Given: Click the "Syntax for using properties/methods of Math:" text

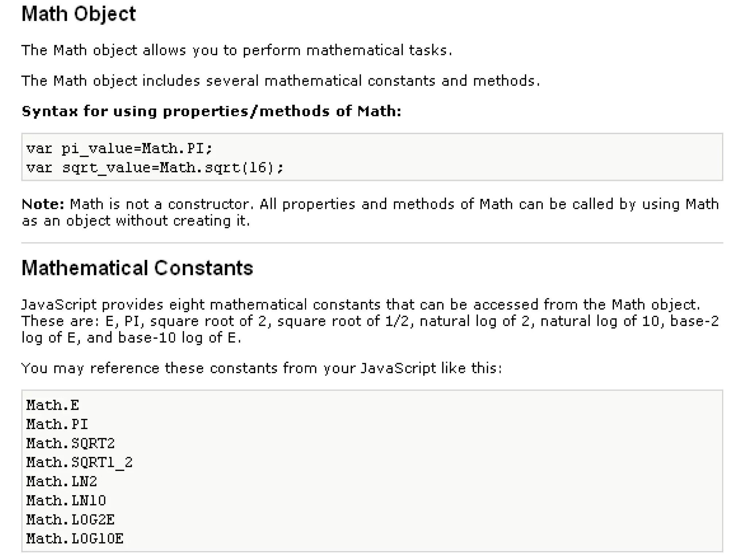Looking at the screenshot, I should coord(212,112).
